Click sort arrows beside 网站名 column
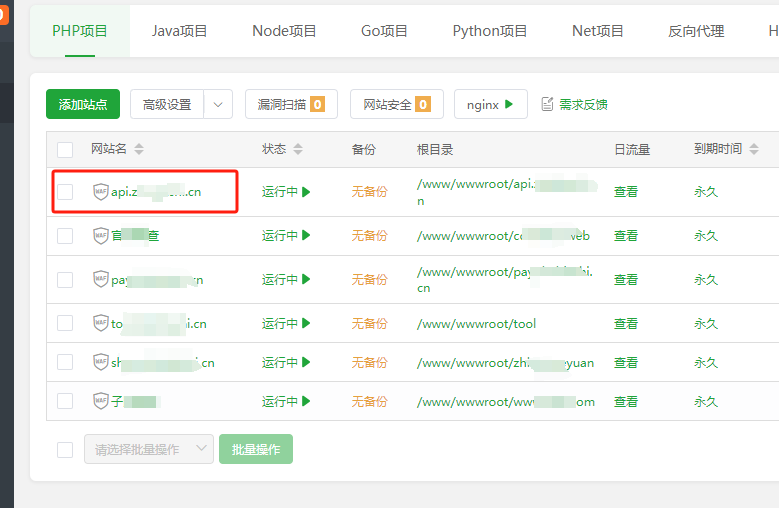 (x=139, y=149)
